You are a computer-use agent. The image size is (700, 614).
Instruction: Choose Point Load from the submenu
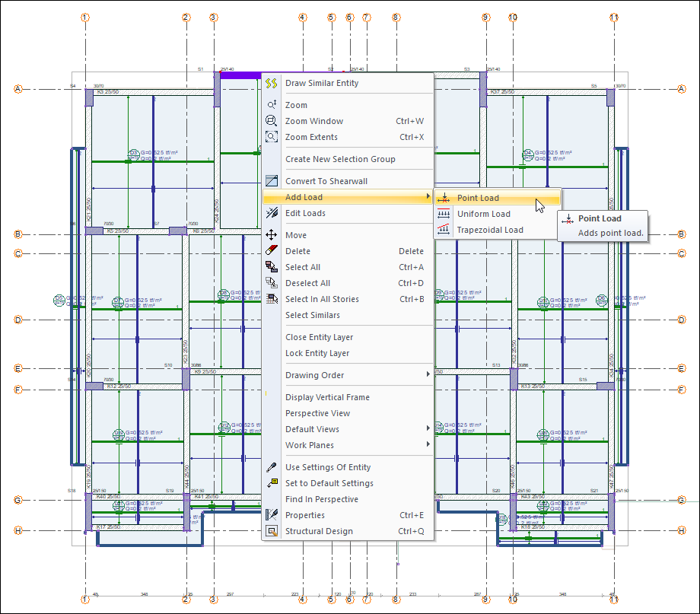point(478,198)
